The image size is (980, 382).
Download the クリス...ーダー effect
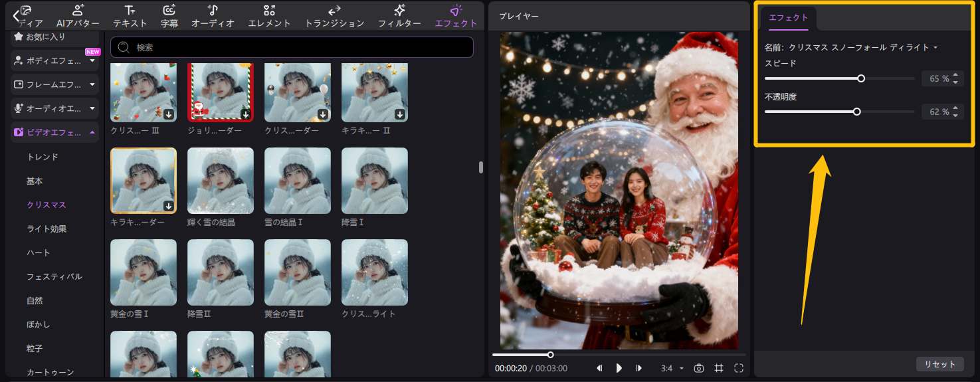[x=323, y=114]
